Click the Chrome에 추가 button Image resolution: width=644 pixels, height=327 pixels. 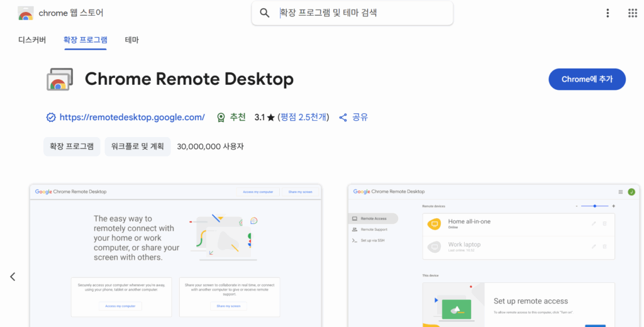(587, 79)
